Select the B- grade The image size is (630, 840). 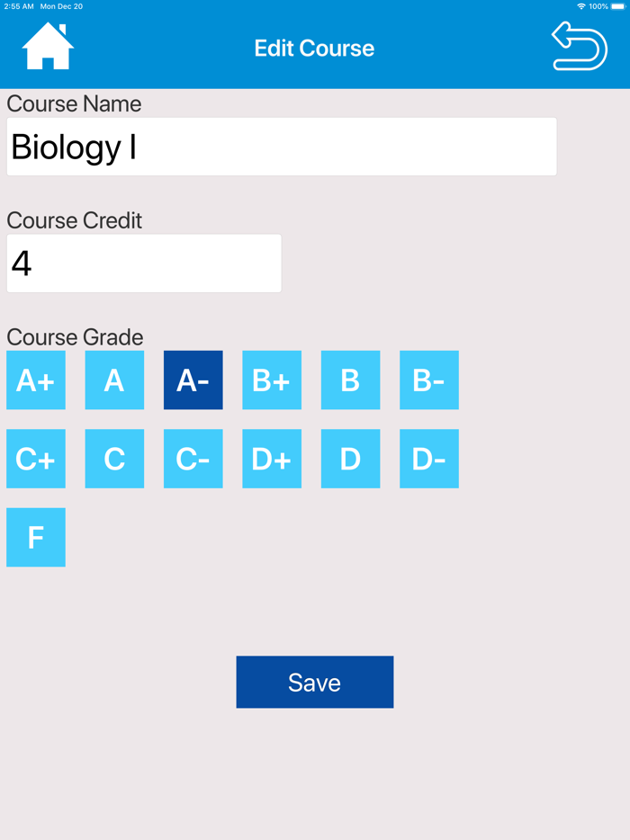(429, 380)
